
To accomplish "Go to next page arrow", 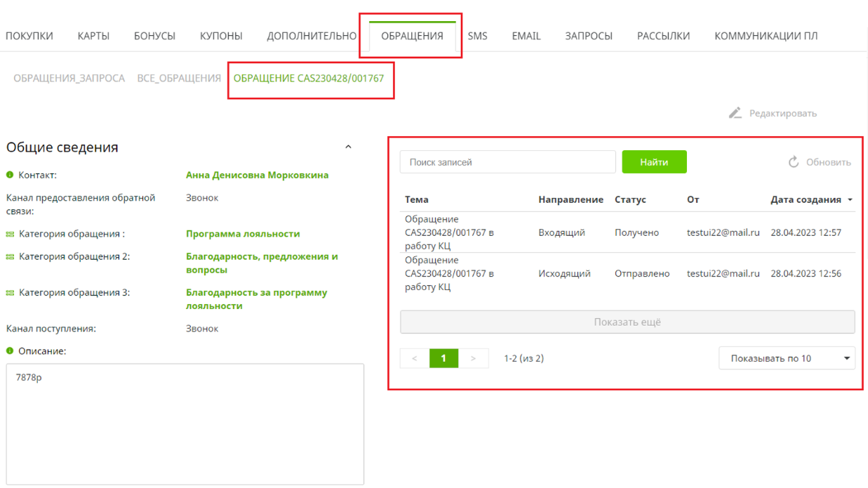I will pos(474,358).
